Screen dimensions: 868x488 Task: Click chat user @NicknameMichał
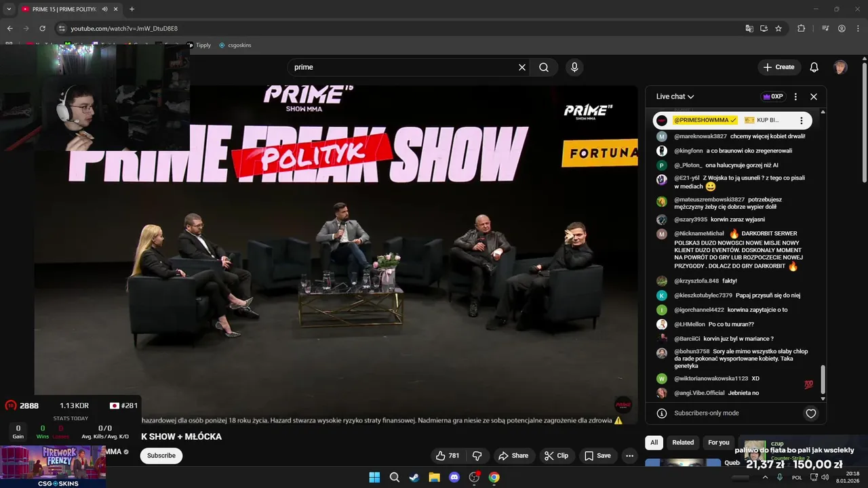pyautogui.click(x=699, y=233)
